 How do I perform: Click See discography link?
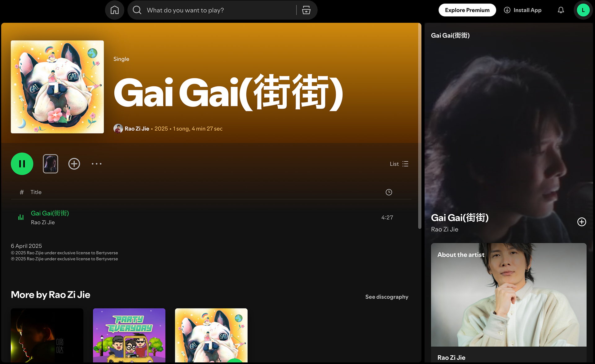click(x=387, y=297)
